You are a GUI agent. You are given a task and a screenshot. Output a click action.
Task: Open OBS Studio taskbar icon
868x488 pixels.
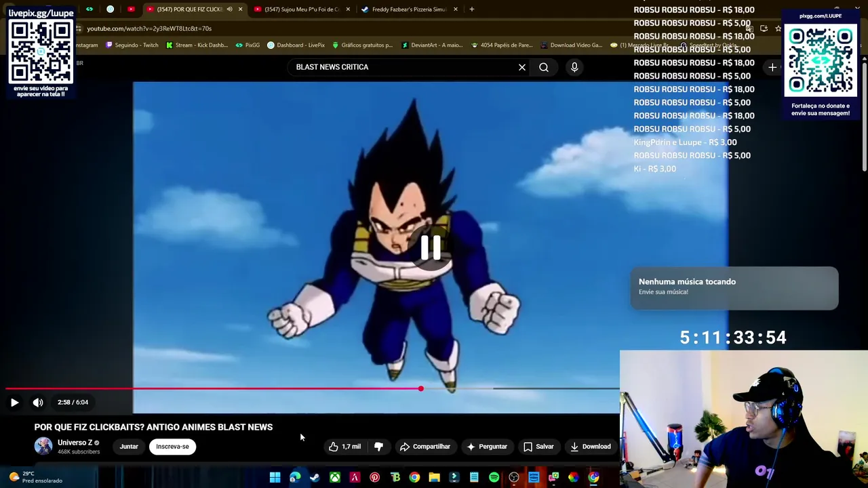514,478
